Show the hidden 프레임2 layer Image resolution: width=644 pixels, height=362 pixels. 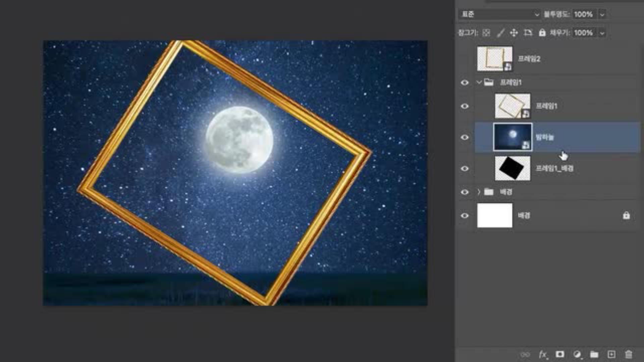tap(465, 59)
